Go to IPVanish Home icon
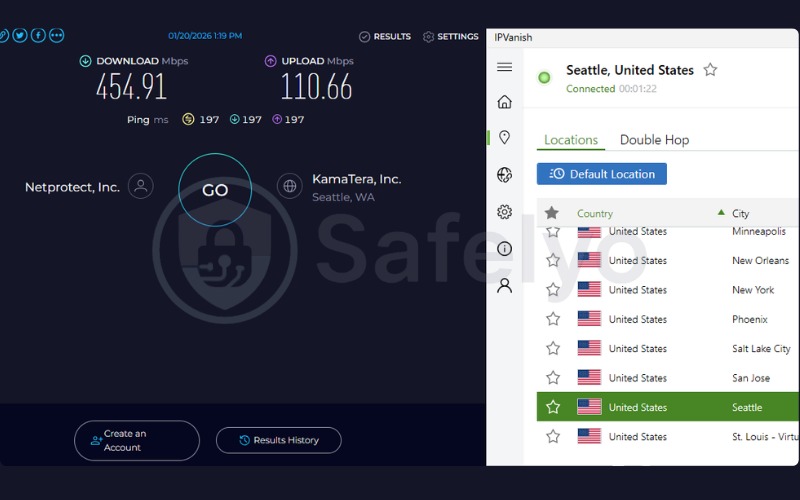This screenshot has width=800, height=500. click(504, 102)
